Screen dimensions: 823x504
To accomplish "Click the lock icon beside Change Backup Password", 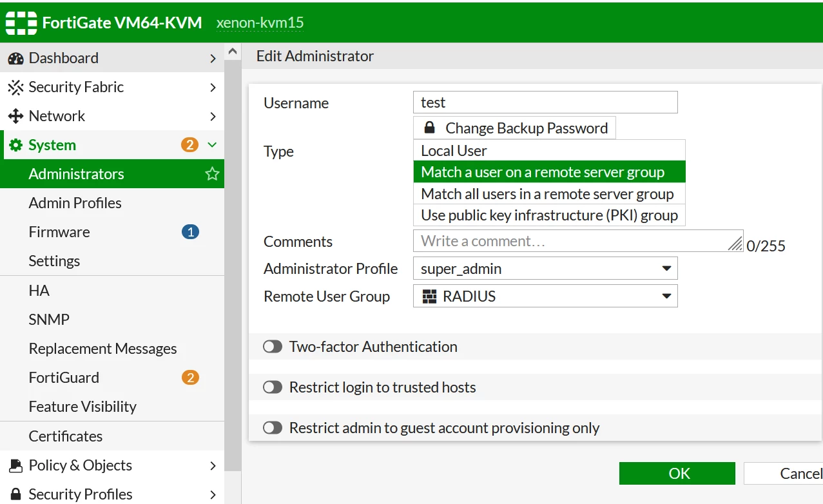I will pyautogui.click(x=429, y=128).
